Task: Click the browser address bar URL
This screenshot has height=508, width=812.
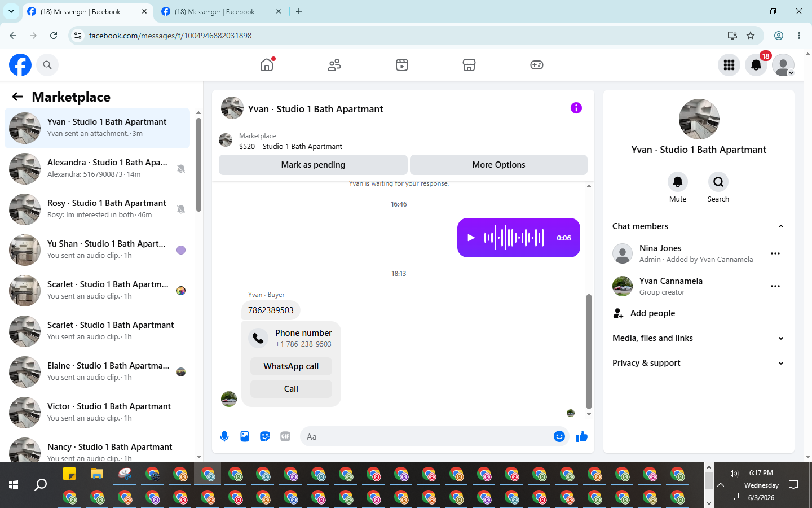Action: coord(170,36)
